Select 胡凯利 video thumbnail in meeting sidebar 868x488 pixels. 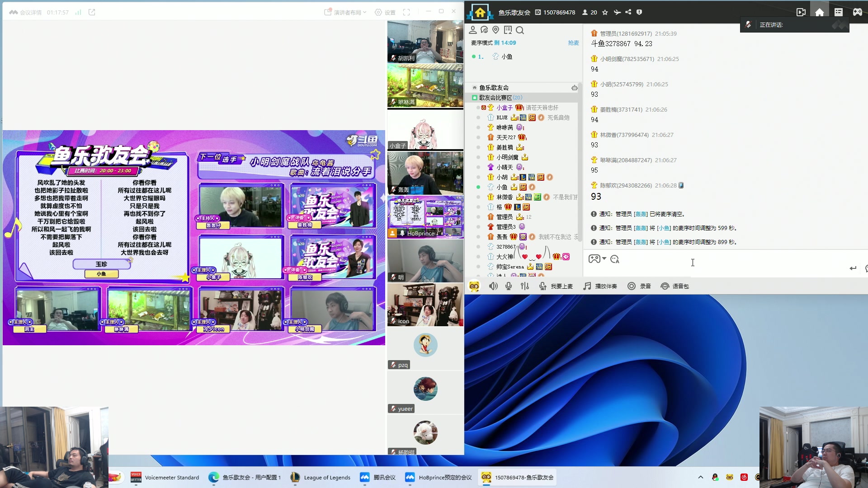click(x=425, y=42)
